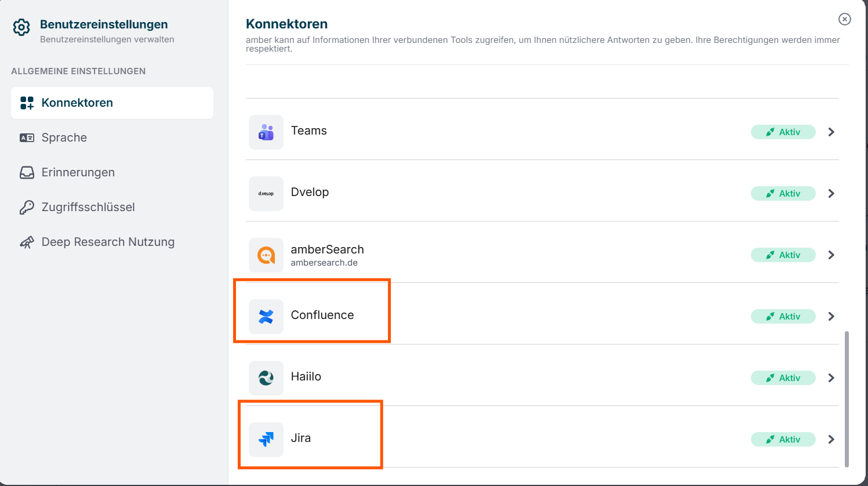Click the Benutzereinstellungen verwalten subtitle
Viewport: 868px width, 486px height.
pos(107,39)
